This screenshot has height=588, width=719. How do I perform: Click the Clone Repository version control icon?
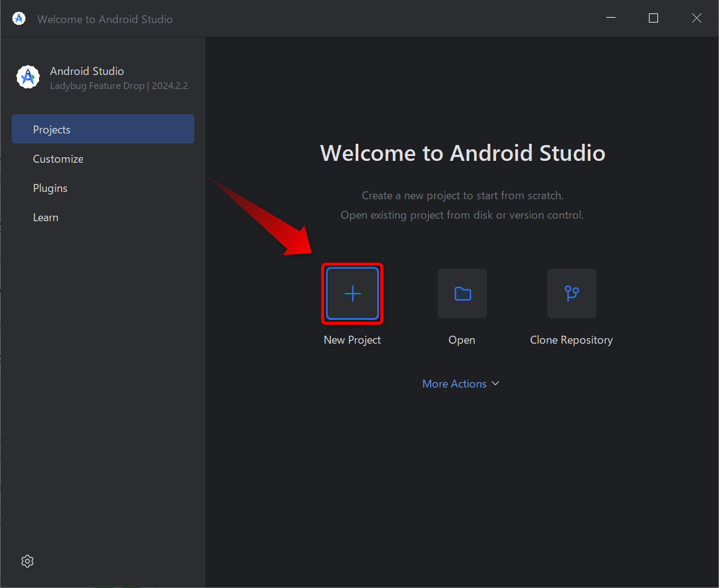point(572,293)
